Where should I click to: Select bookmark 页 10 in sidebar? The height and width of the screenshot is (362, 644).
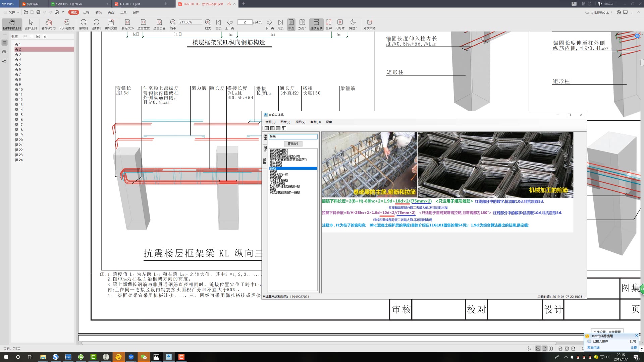(19, 89)
